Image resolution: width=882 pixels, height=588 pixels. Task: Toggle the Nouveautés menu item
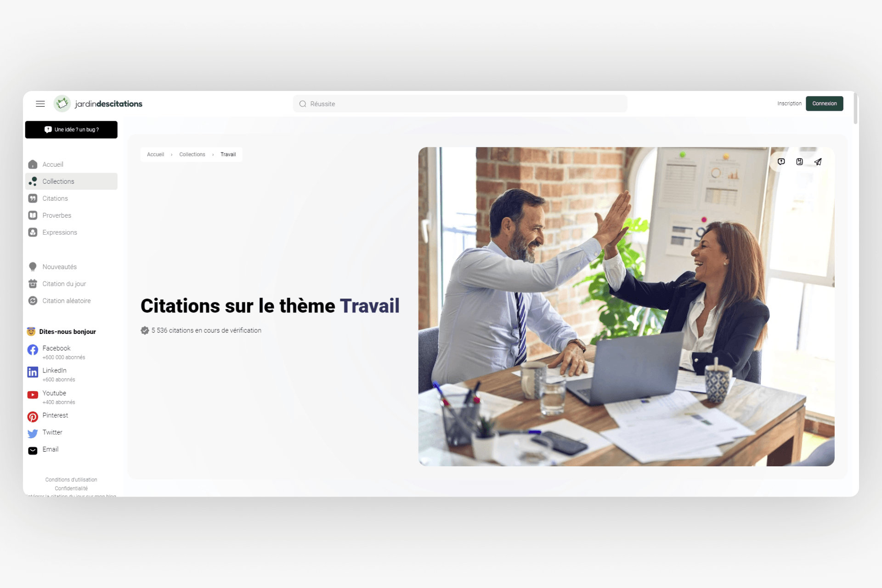point(59,266)
